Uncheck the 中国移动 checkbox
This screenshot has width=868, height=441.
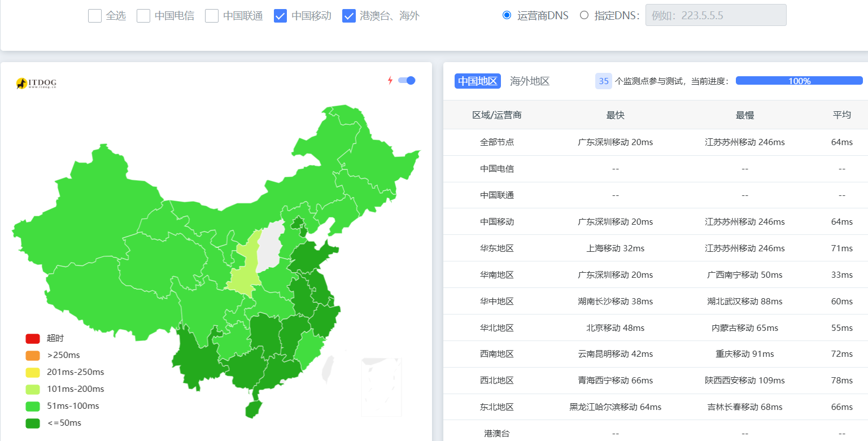click(x=280, y=16)
